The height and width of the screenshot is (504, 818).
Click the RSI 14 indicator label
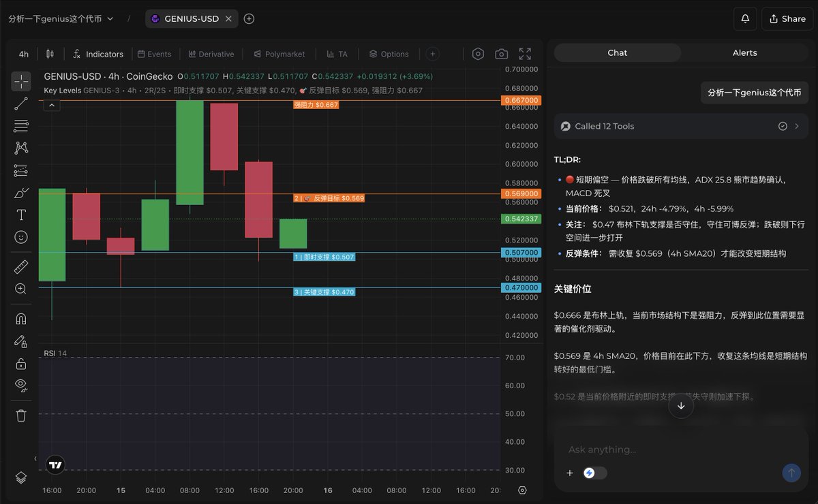(x=55, y=353)
